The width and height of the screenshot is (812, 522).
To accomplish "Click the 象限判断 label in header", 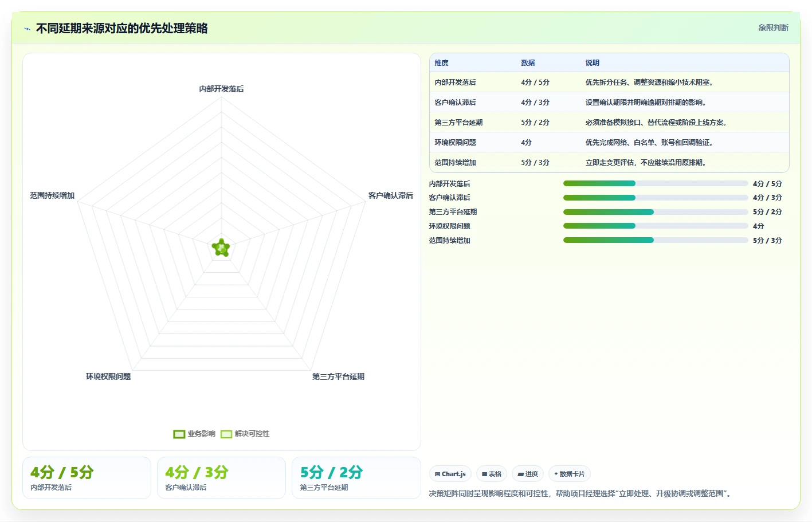I will [x=773, y=28].
